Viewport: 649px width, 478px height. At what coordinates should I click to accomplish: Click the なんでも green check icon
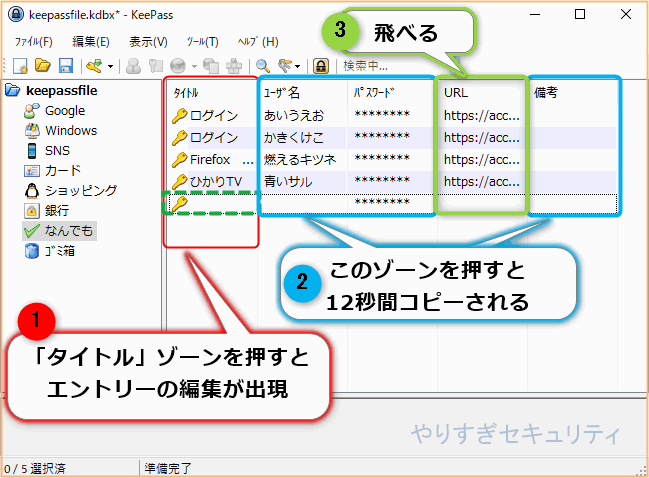(32, 231)
